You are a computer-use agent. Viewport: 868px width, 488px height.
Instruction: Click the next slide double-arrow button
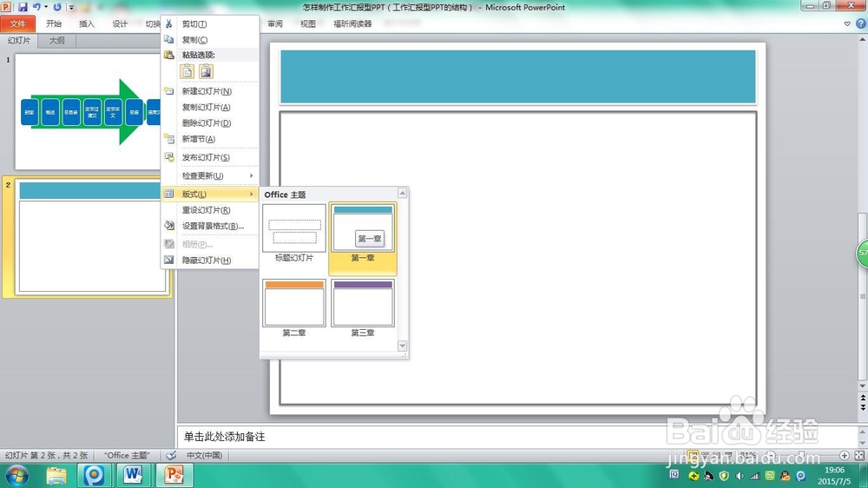[x=863, y=407]
